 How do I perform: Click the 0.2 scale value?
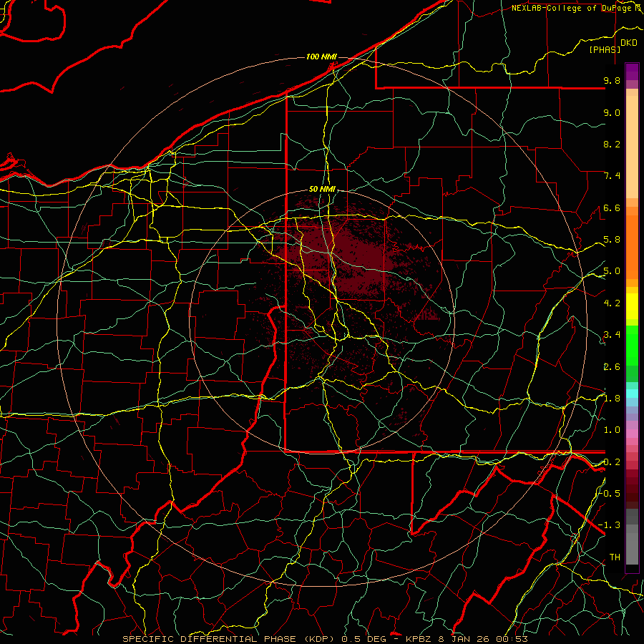[612, 462]
